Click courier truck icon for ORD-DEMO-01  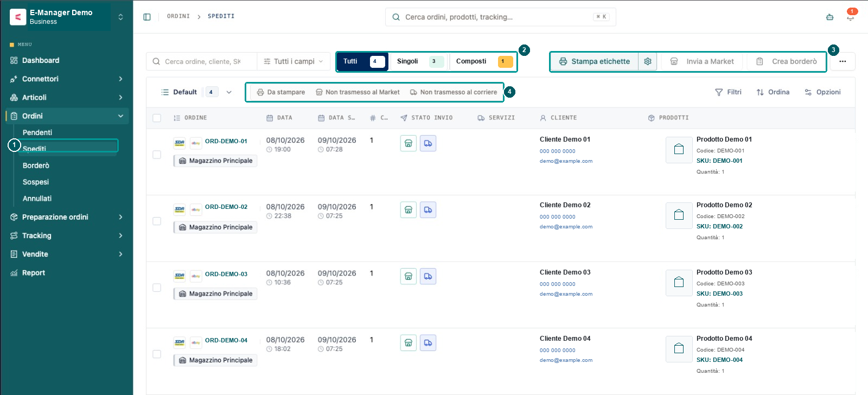coord(428,143)
